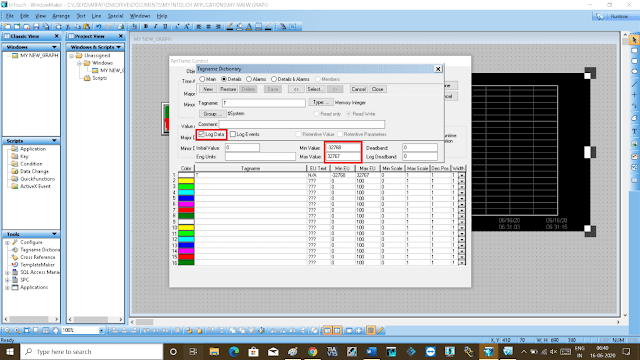Click Chrome icon in Windows taskbar

tap(313, 351)
